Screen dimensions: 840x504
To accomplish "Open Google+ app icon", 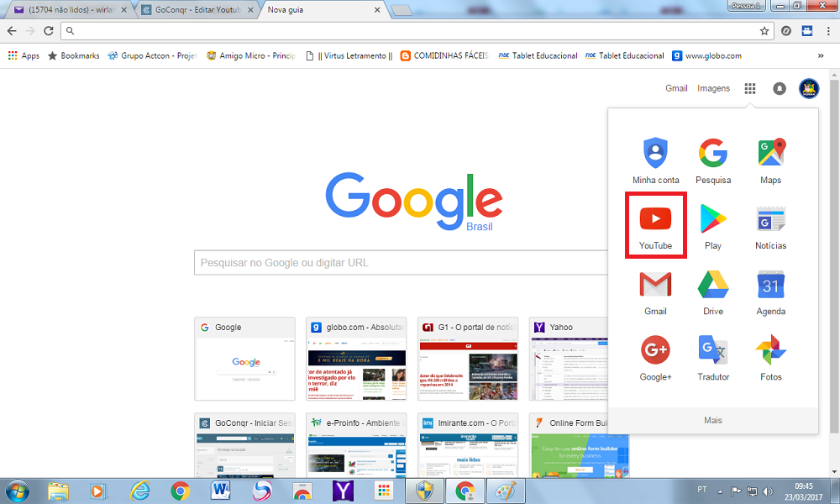I will (655, 357).
